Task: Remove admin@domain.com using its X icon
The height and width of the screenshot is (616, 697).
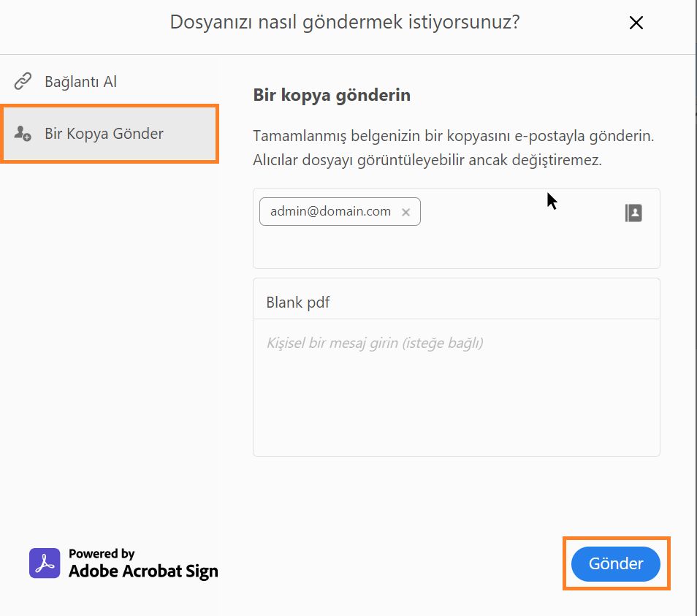Action: coord(406,212)
